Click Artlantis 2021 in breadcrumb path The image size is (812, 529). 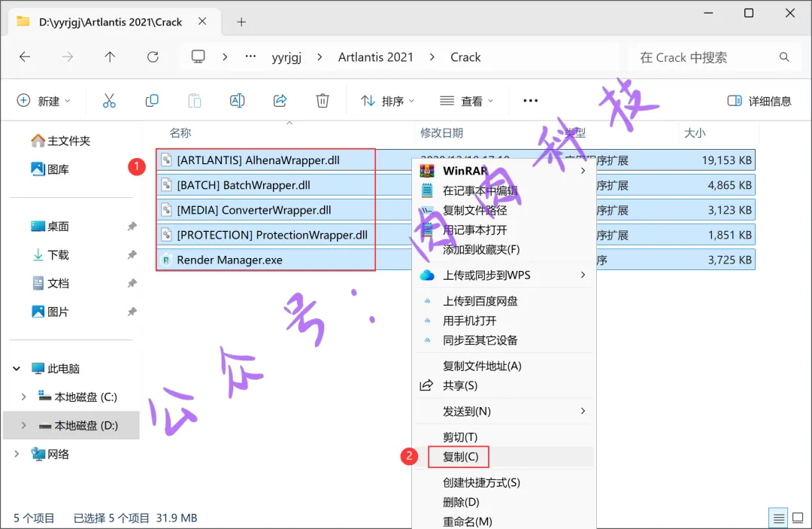tap(376, 57)
